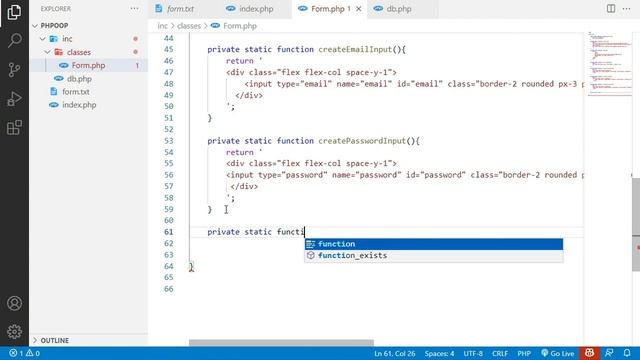
Task: Click the Split Editor icon
Action: click(x=611, y=9)
